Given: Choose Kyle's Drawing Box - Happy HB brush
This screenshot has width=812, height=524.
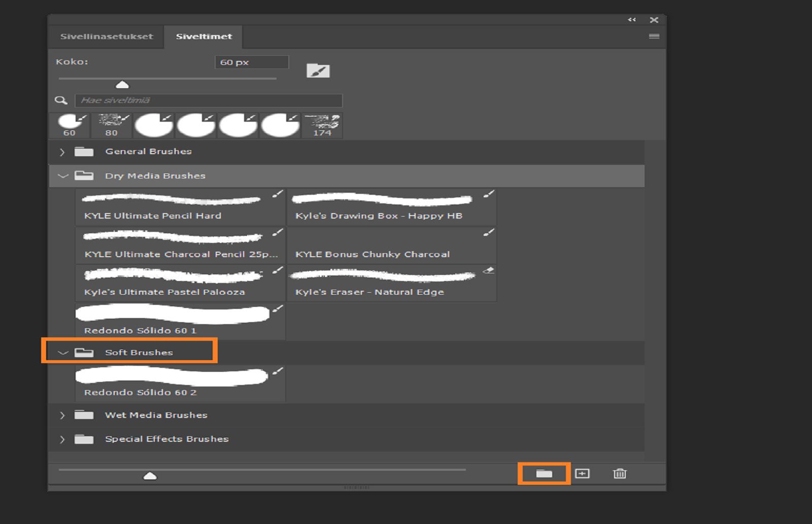Looking at the screenshot, I should click(392, 207).
